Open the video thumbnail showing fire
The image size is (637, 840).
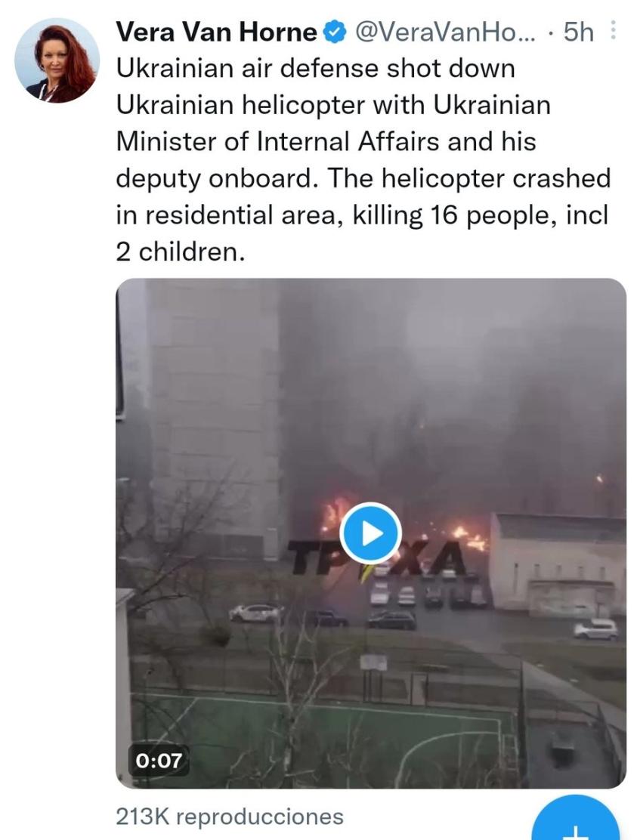pos(371,533)
